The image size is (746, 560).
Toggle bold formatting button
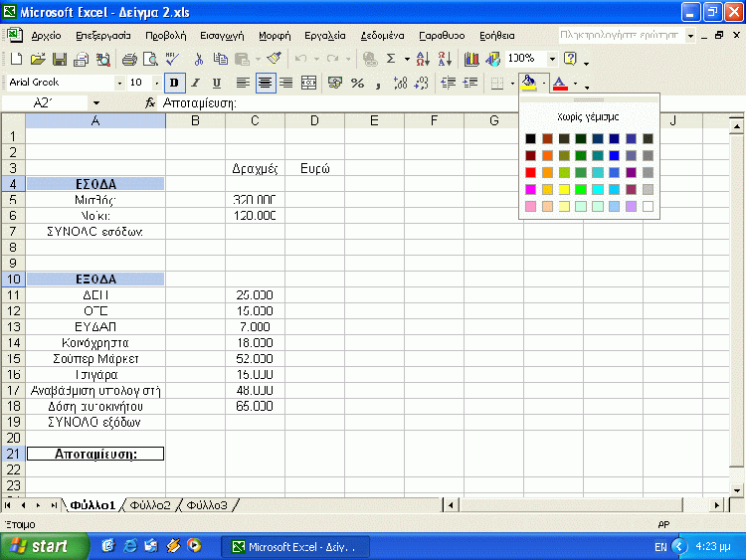(x=174, y=84)
